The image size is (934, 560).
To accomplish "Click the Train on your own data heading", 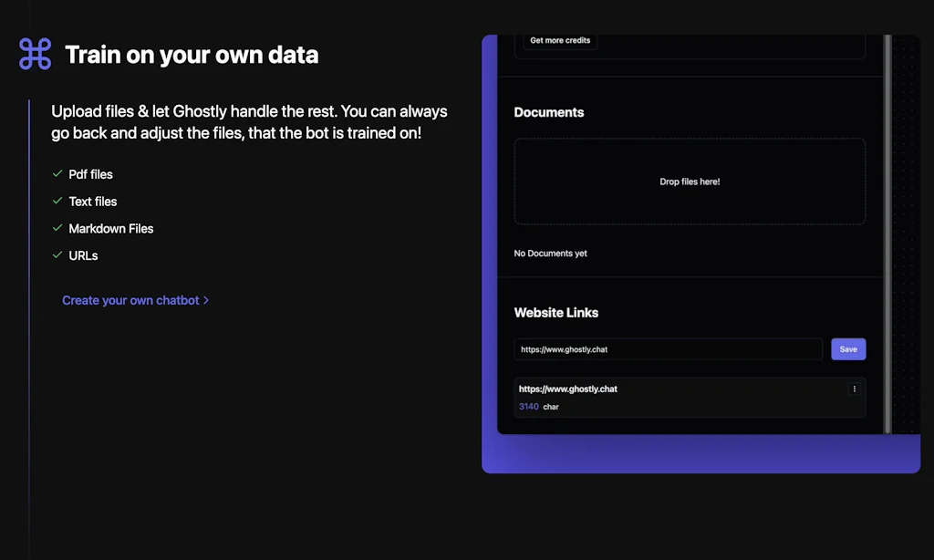I will click(x=192, y=55).
